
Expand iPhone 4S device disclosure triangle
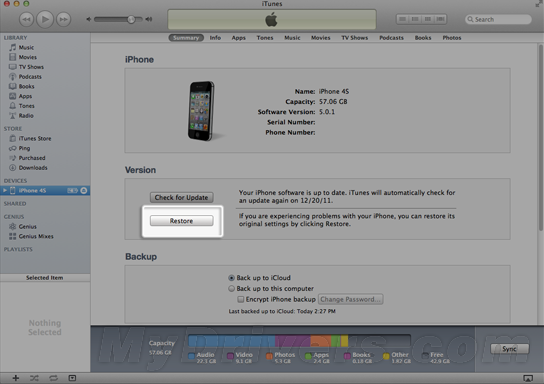pyautogui.click(x=5, y=190)
